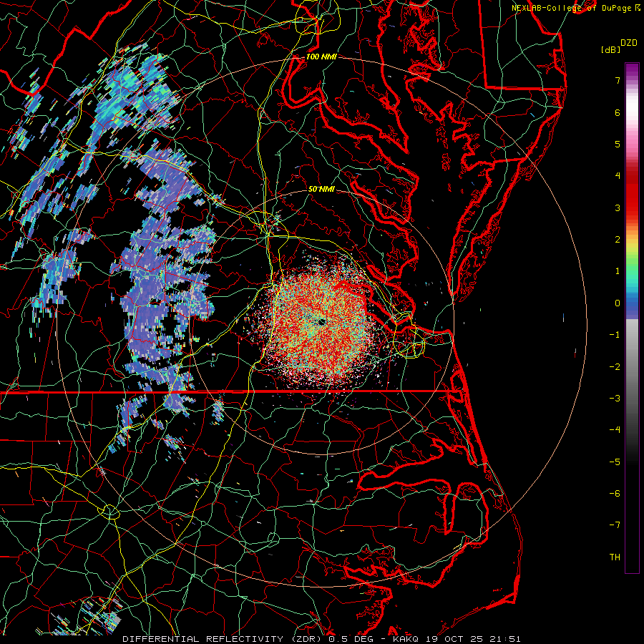Screen dimensions: 644x644
Task: Click the DZD legend title
Action: (x=629, y=43)
